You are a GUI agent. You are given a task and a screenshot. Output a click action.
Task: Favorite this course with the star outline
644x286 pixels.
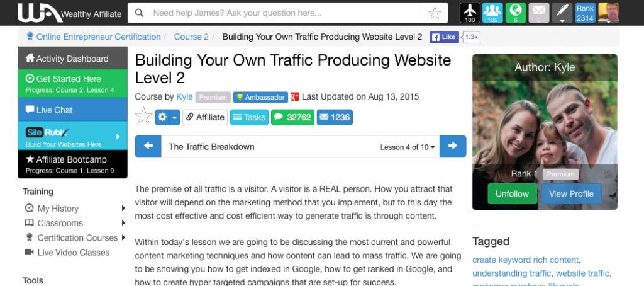[x=144, y=117]
